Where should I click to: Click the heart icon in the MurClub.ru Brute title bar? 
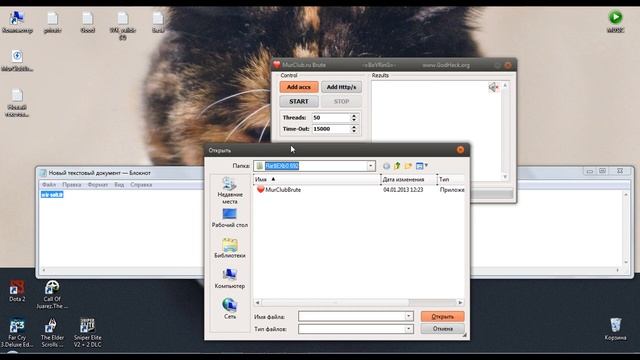277,65
